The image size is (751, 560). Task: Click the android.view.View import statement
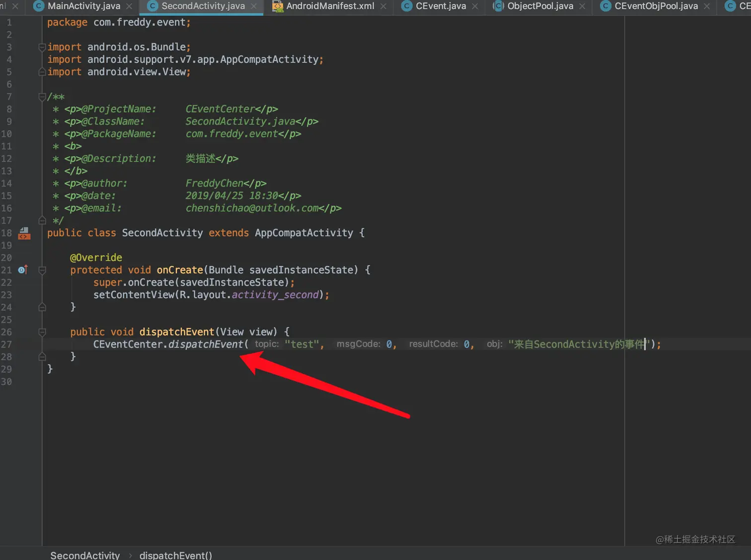pyautogui.click(x=119, y=72)
